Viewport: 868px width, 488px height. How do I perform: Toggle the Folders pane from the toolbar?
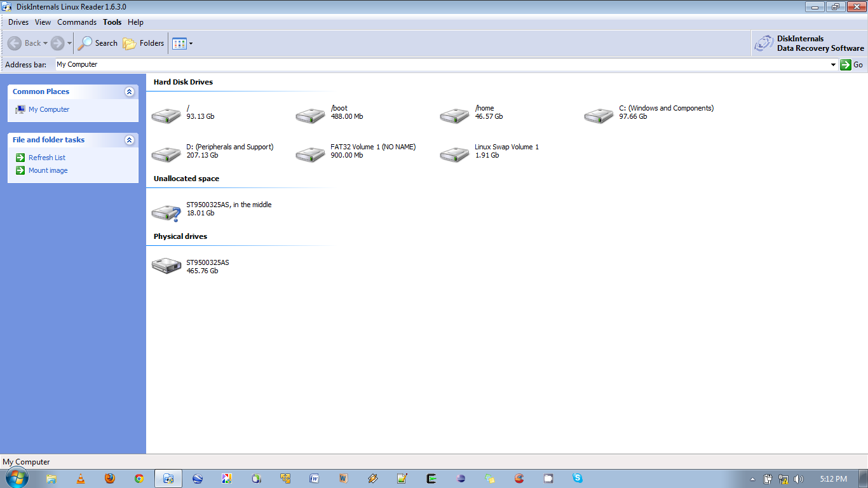click(143, 43)
